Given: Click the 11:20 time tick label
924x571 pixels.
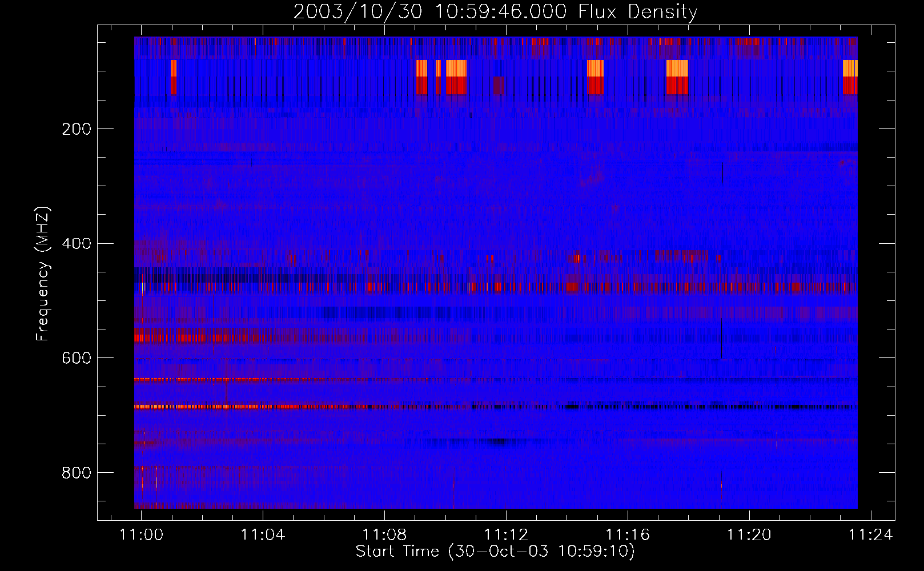Looking at the screenshot, I should (749, 535).
